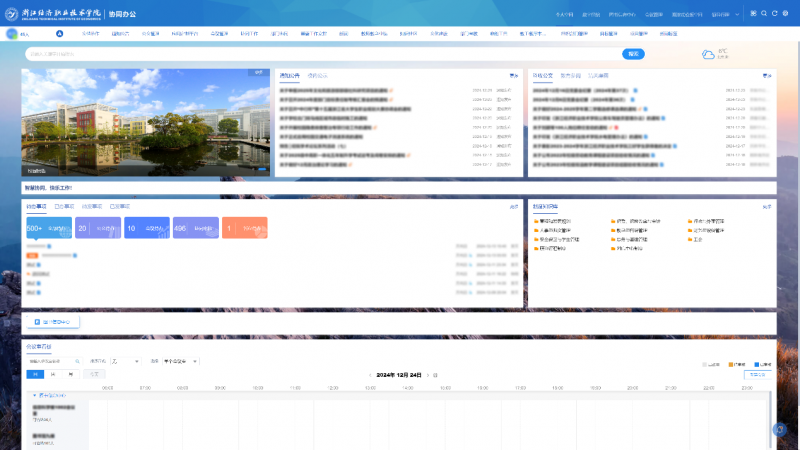
Task: Click the magnifier search icon in top-right header
Action: 764,14
